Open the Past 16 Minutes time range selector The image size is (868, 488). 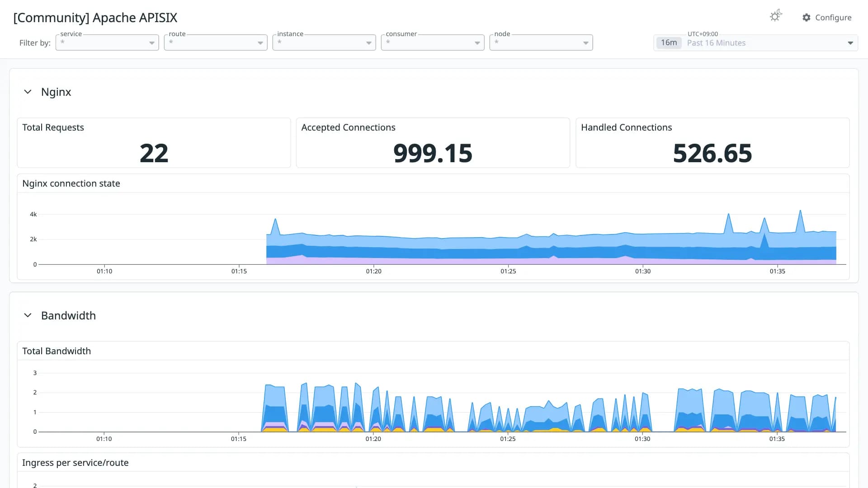click(755, 43)
